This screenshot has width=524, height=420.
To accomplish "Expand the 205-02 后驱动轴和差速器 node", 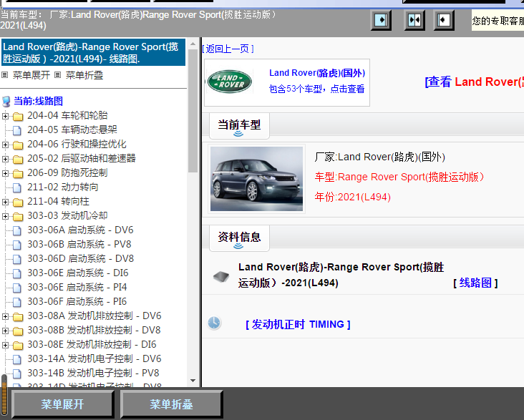I will pos(5,159).
